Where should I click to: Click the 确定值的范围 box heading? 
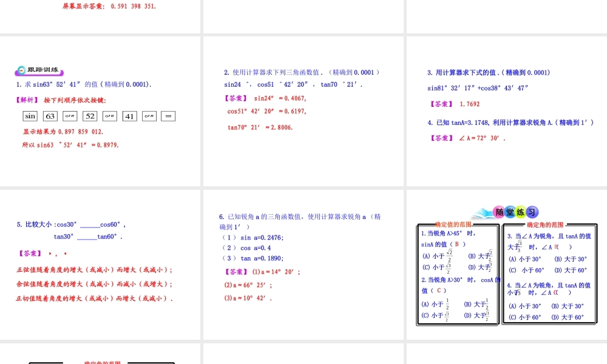(453, 224)
